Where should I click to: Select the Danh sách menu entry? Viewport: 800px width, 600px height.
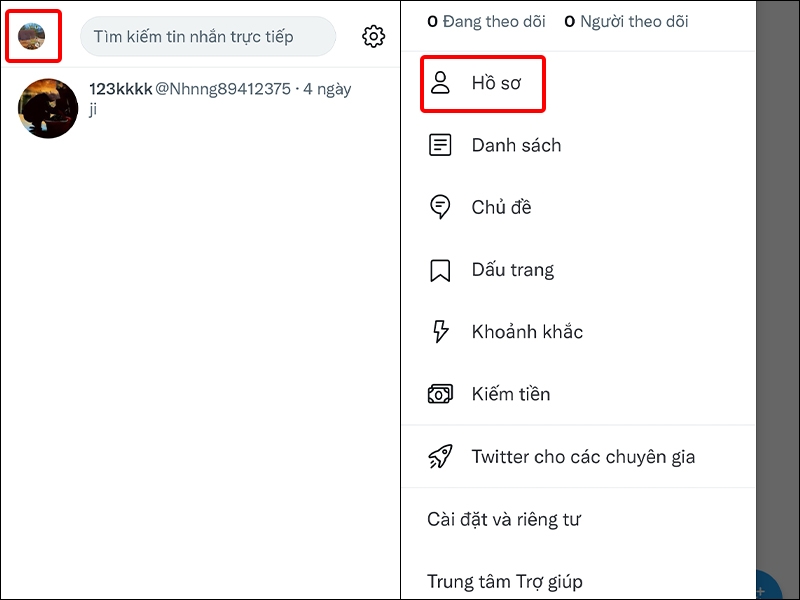pos(516,144)
